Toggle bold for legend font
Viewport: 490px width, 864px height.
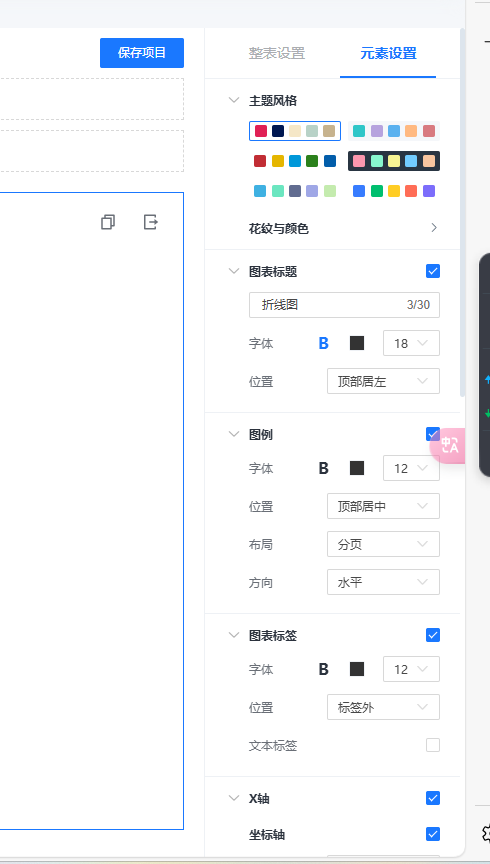[324, 468]
